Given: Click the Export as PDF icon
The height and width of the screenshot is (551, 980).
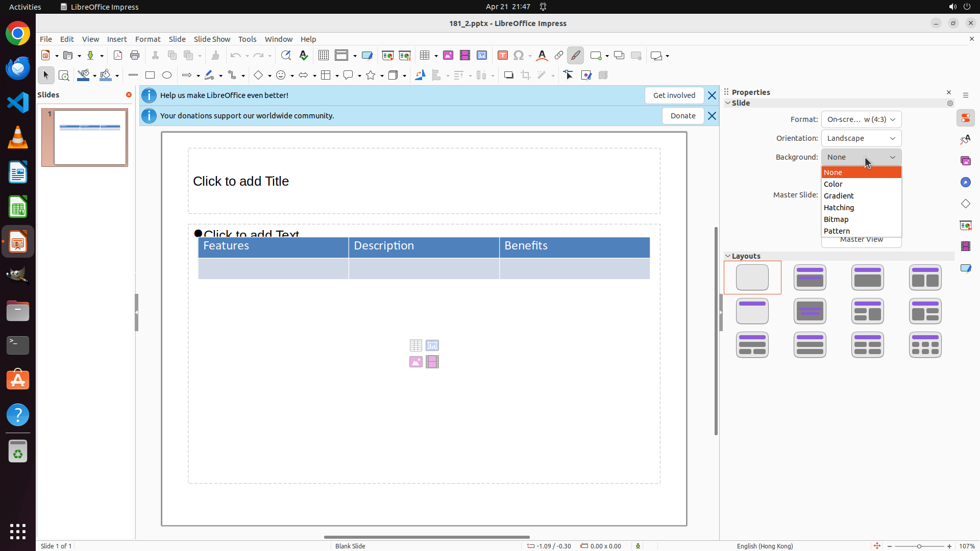Looking at the screenshot, I should (118, 56).
